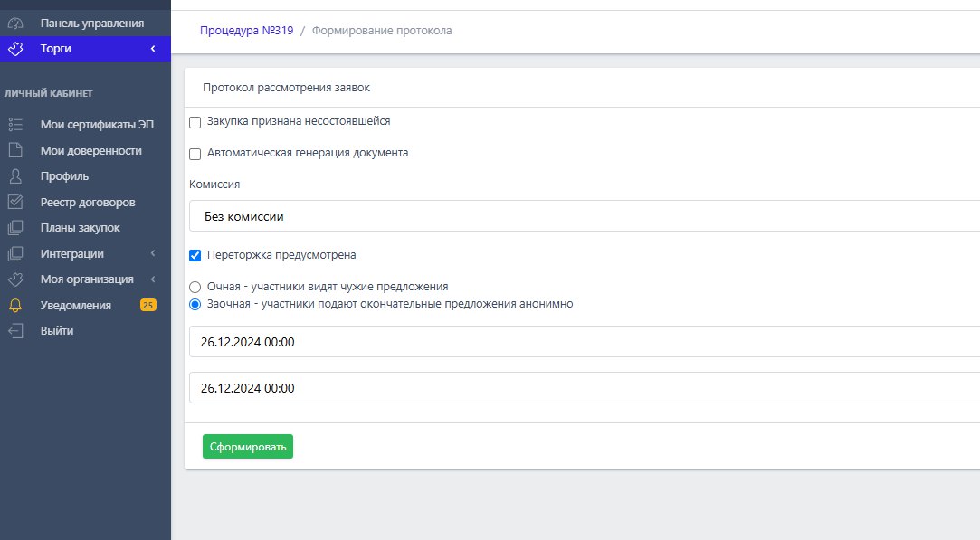Viewport: 980px width, 540px height.
Task: Click the checklist icon beside Реестр договоров
Action: [14, 202]
